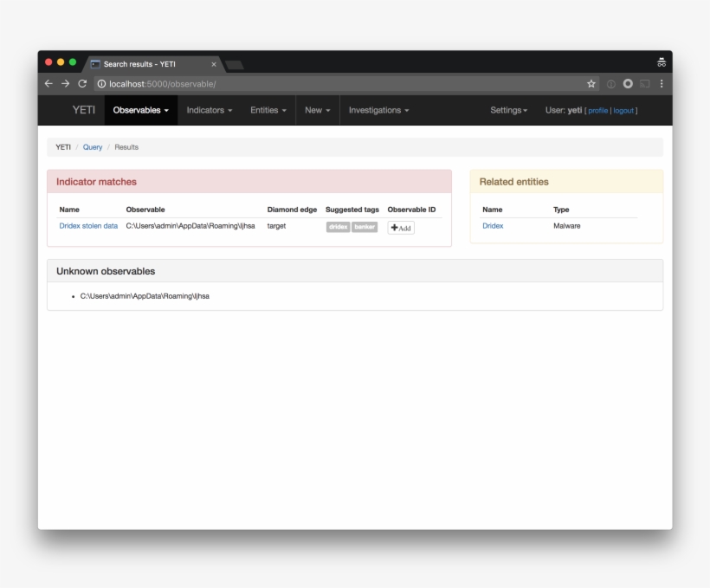Open Chrome three-dot menu

pos(662,84)
